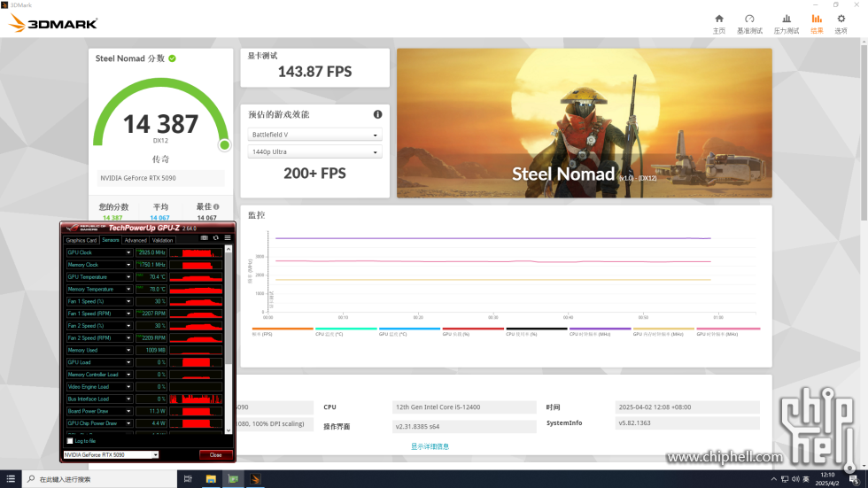Click the green validation checkmark by Steel Nomad score

tap(172, 58)
